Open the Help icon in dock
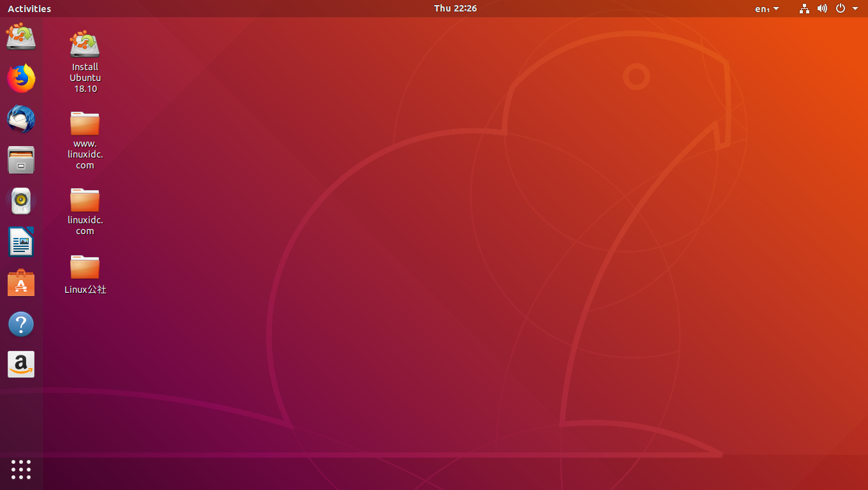868x490 pixels. pyautogui.click(x=21, y=324)
